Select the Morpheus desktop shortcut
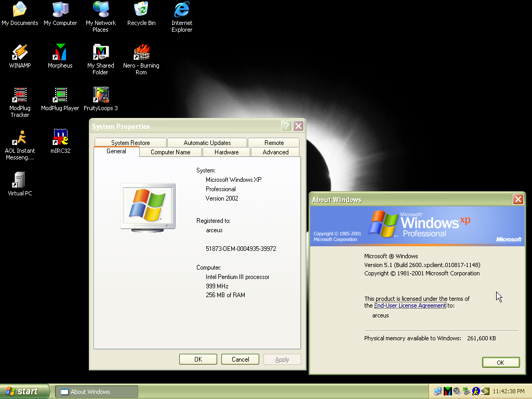The width and height of the screenshot is (532, 399). tap(60, 57)
